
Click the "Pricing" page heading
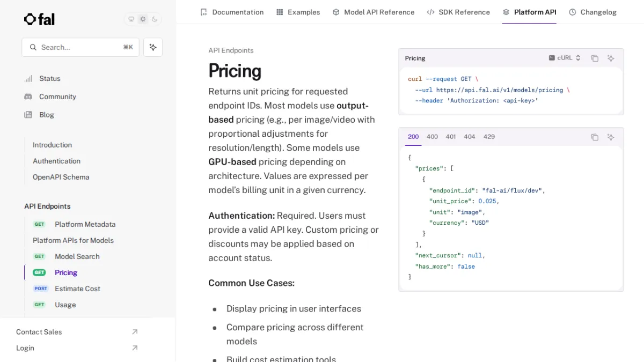coord(235,71)
